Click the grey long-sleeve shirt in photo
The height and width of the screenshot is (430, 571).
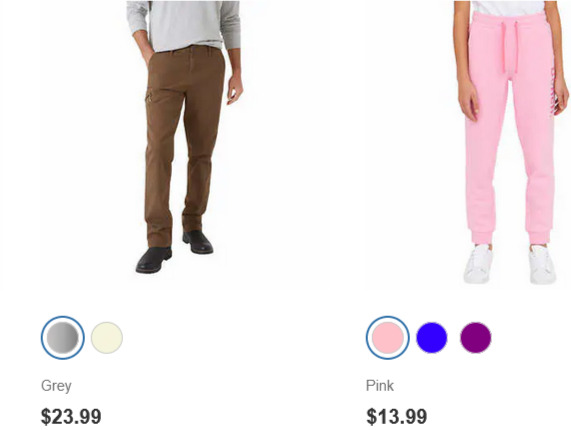184,24
